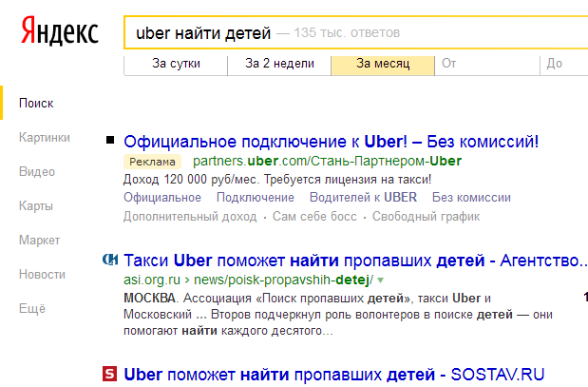Click the Без комиссии sitelink

point(471,198)
